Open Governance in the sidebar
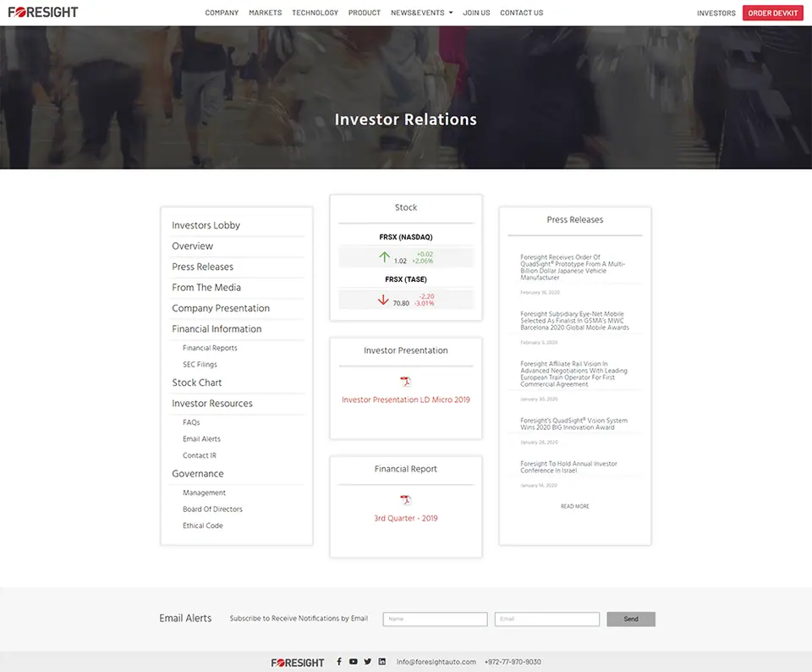Image resolution: width=812 pixels, height=672 pixels. tap(198, 474)
